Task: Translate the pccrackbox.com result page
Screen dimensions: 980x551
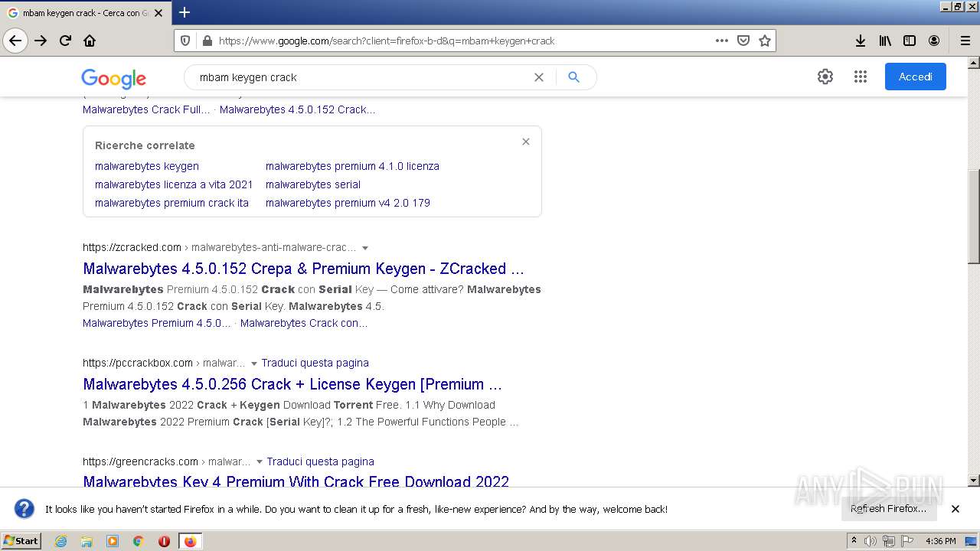Action: (315, 363)
